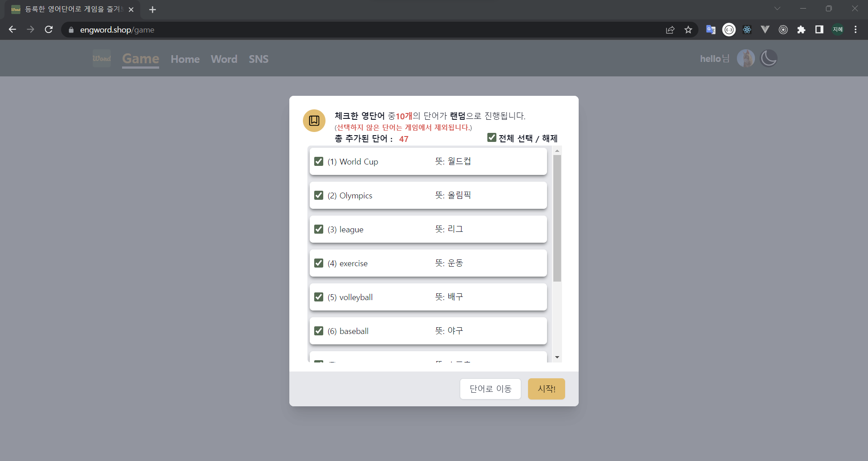This screenshot has height=461, width=868.
Task: Open the Chrome extensions puzzle icon
Action: 801,29
